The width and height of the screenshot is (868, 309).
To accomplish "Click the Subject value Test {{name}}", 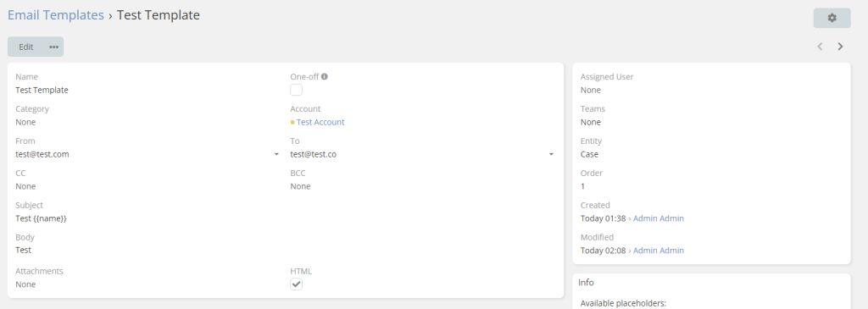I will 41,218.
